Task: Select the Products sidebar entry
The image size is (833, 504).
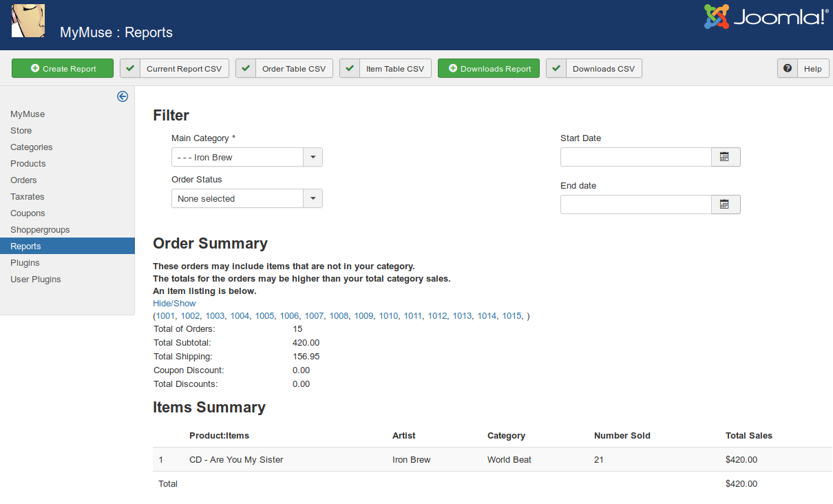Action: (x=28, y=163)
